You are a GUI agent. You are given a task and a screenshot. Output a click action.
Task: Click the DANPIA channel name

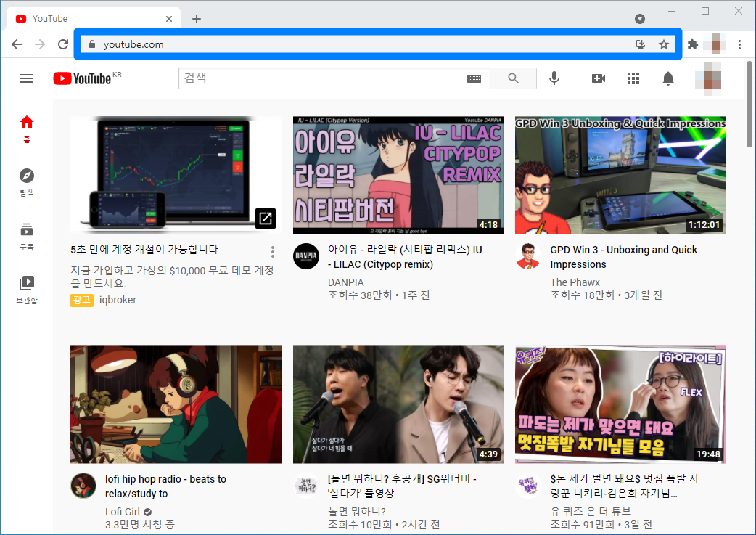pos(345,282)
